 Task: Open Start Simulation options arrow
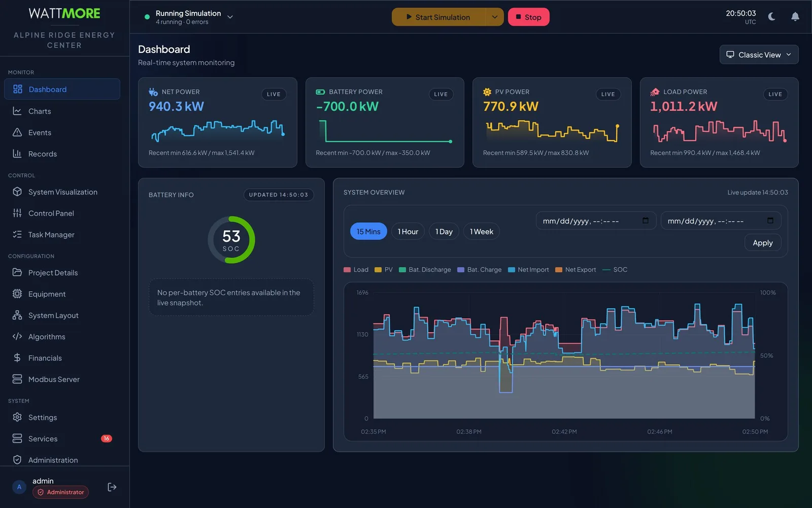(494, 17)
